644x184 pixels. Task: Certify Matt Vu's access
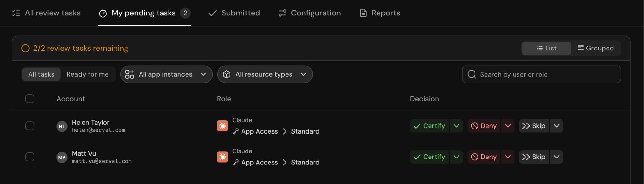[x=429, y=157]
